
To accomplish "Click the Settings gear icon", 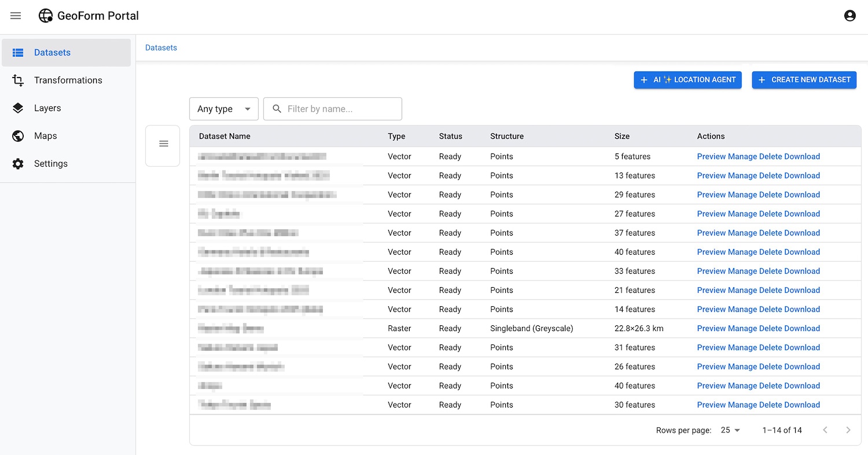I will [18, 164].
